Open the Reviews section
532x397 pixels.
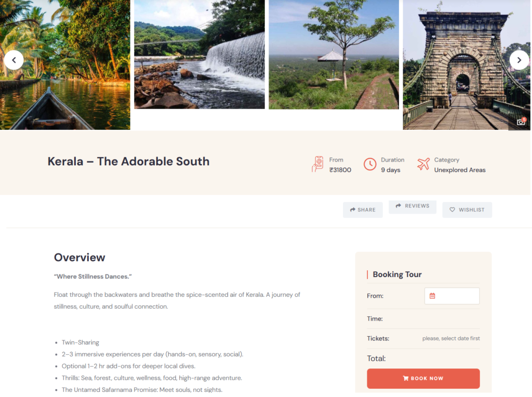pos(413,206)
